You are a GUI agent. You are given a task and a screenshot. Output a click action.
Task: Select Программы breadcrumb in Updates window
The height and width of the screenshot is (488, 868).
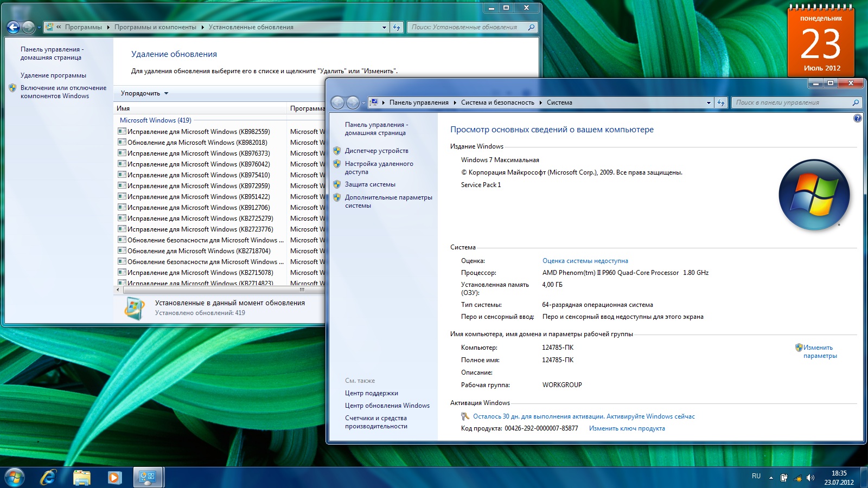pyautogui.click(x=84, y=27)
